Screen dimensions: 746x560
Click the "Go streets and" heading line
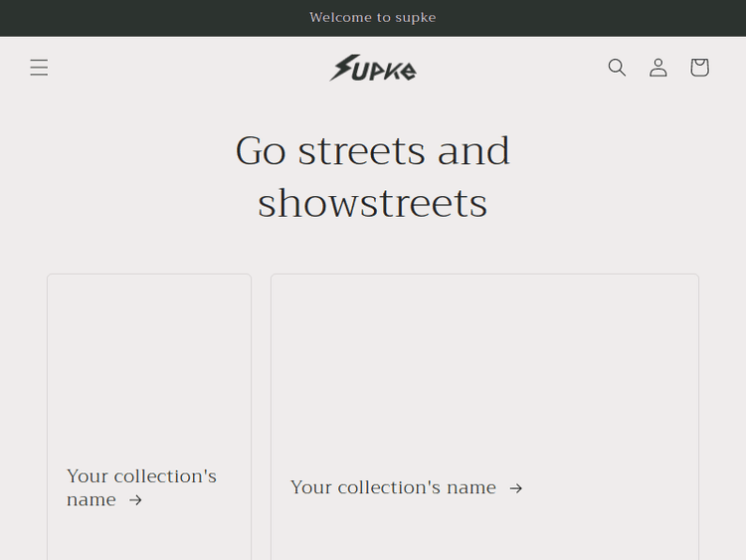(373, 151)
